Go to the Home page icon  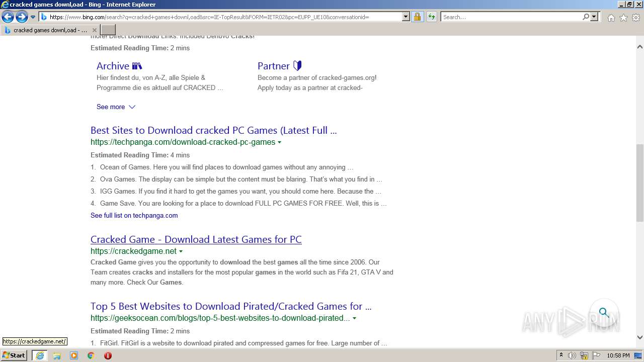(x=611, y=18)
